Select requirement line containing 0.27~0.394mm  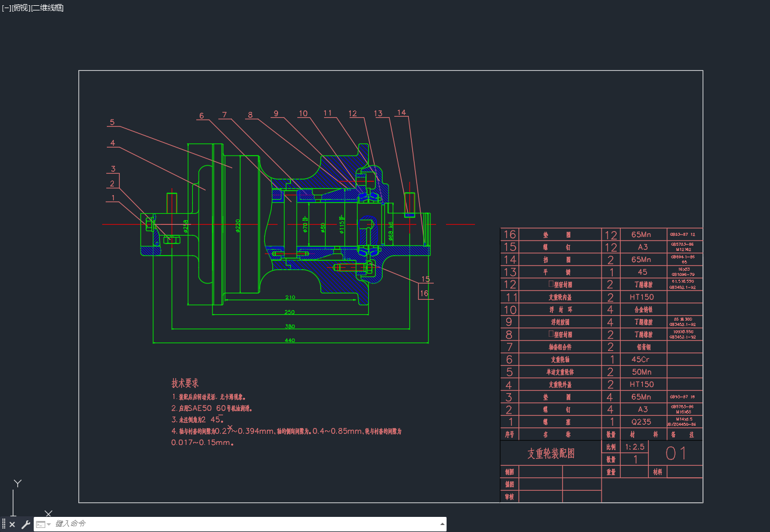[286, 431]
